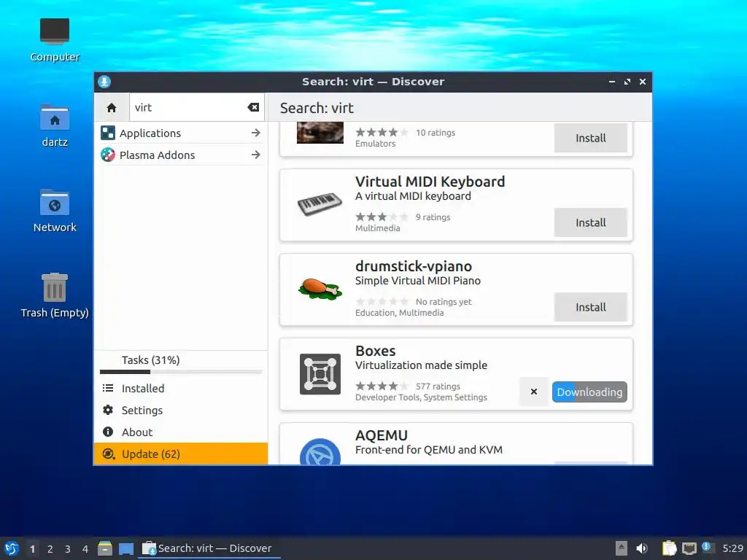The width and height of the screenshot is (747, 560).
Task: Open the Tasks (31%) progress view
Action: pyautogui.click(x=181, y=363)
